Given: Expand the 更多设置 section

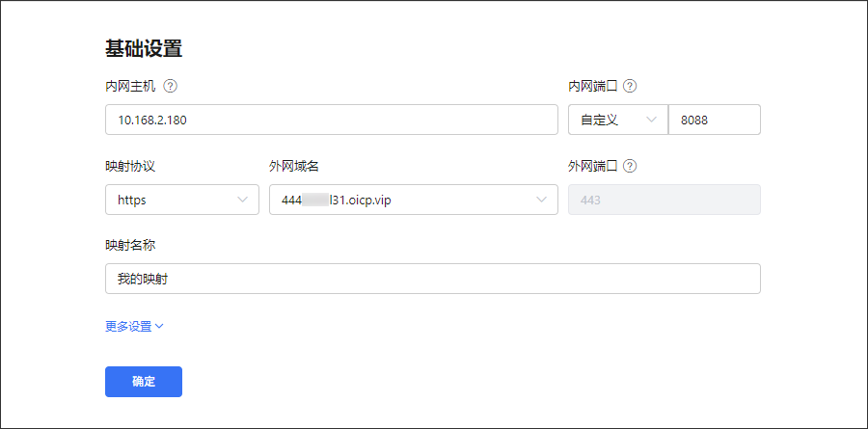Looking at the screenshot, I should click(x=134, y=326).
